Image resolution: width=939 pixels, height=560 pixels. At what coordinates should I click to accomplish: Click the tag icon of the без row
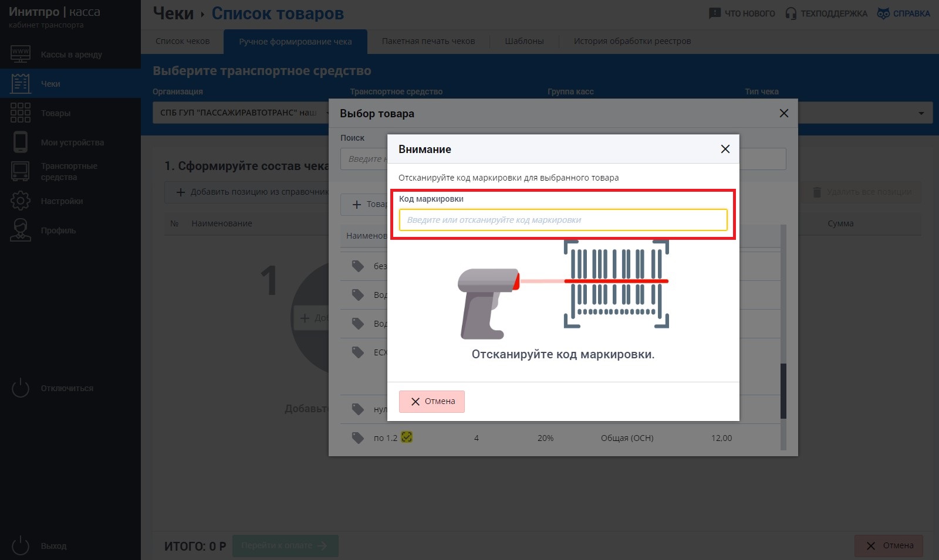(358, 266)
